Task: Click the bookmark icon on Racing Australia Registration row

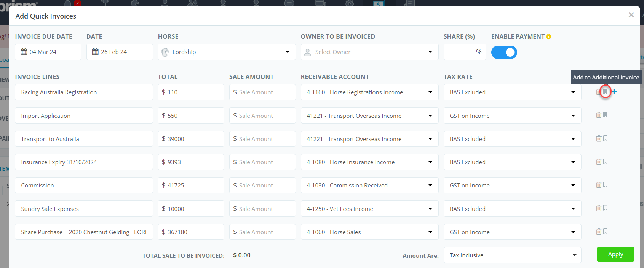Action: [605, 92]
